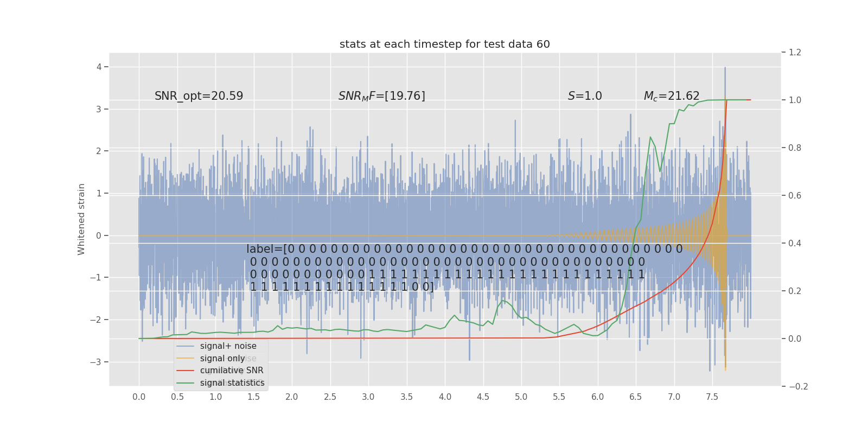Click the SNR_opt=20.59 annotation

pos(199,96)
